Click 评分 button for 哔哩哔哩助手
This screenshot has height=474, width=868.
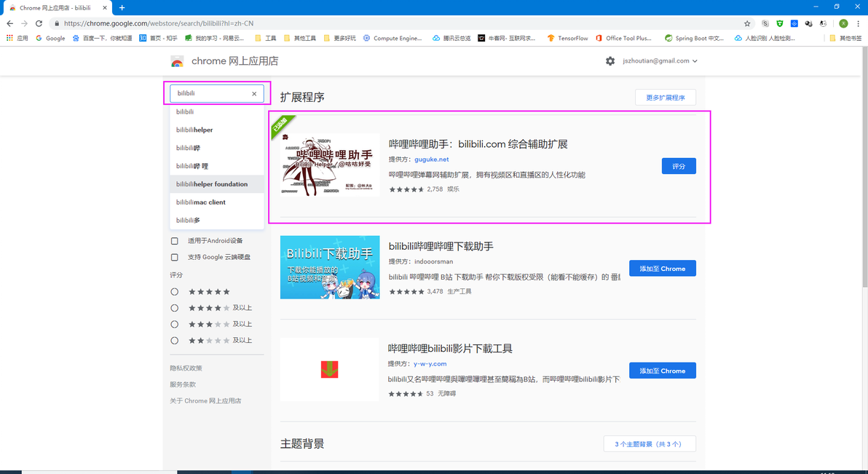[679, 166]
